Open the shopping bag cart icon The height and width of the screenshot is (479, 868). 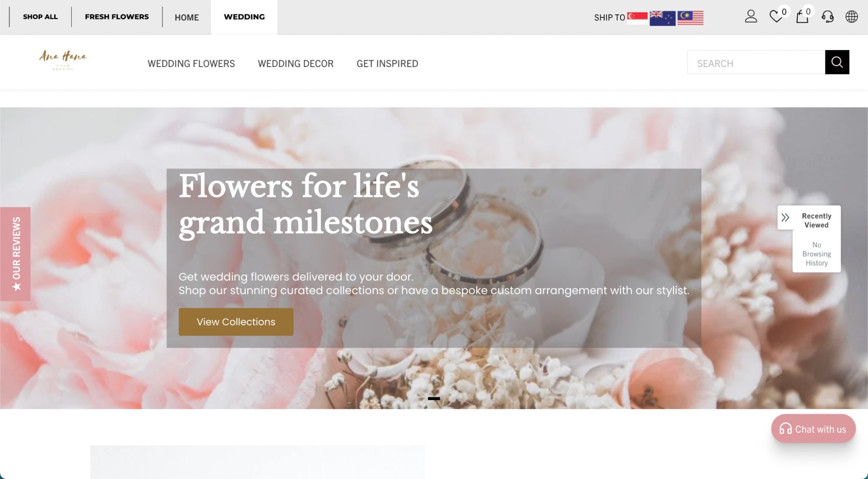(802, 17)
